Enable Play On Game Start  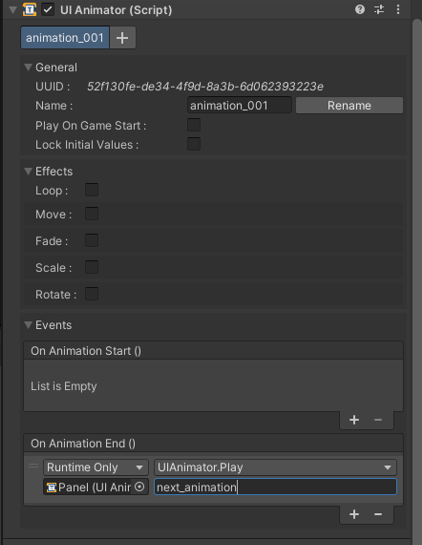(x=194, y=125)
